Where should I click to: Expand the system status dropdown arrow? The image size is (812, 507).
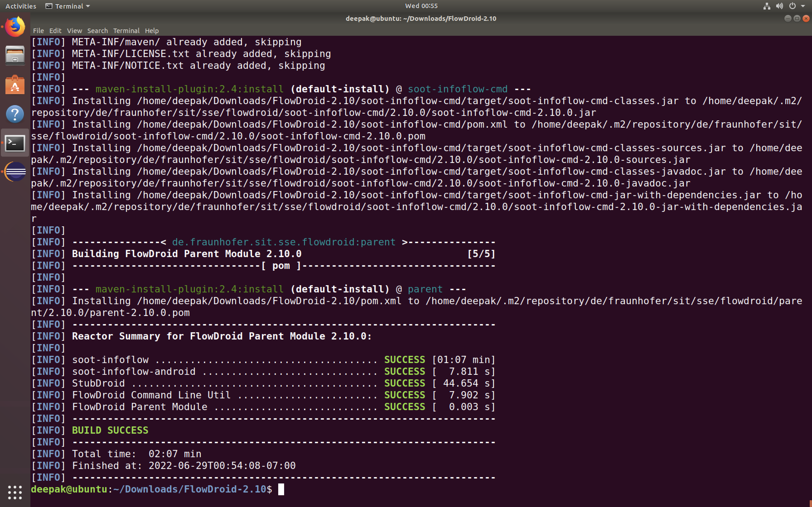coord(803,6)
